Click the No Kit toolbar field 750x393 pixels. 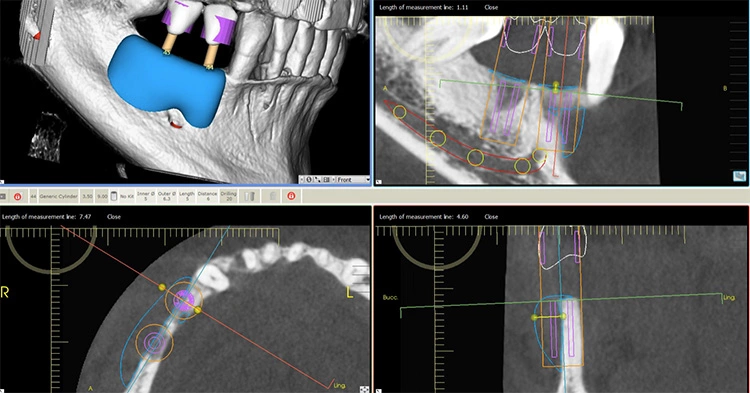(127, 196)
